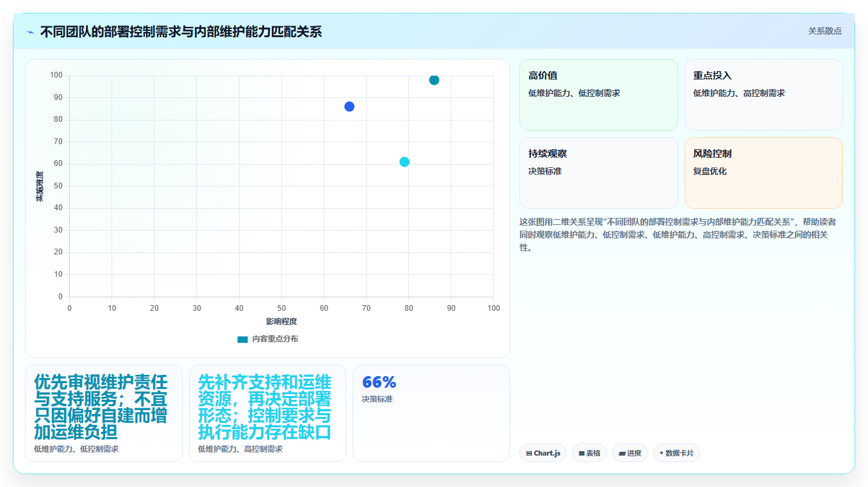The width and height of the screenshot is (868, 487).
Task: Click the 内容重点分布 legend label
Action: [275, 339]
